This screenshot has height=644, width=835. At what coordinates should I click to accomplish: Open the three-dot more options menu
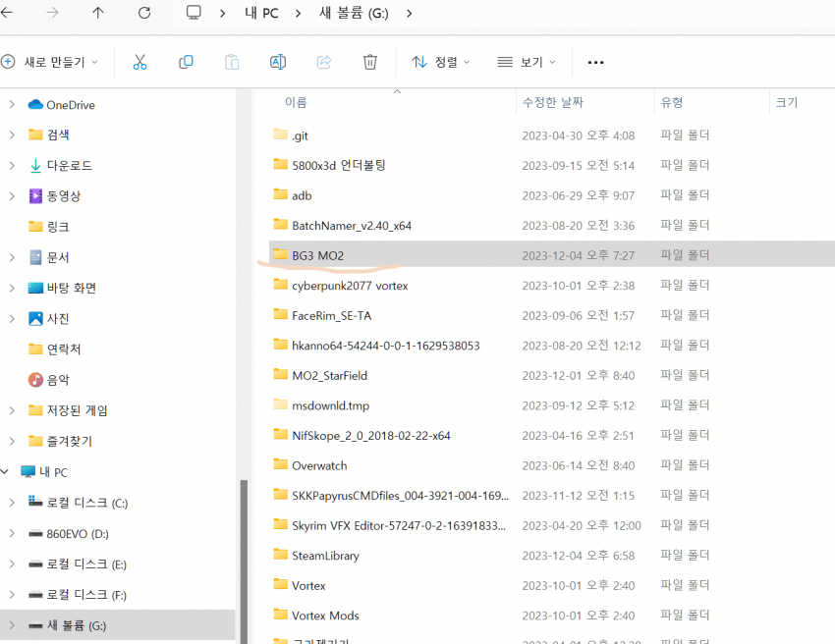[x=595, y=62]
